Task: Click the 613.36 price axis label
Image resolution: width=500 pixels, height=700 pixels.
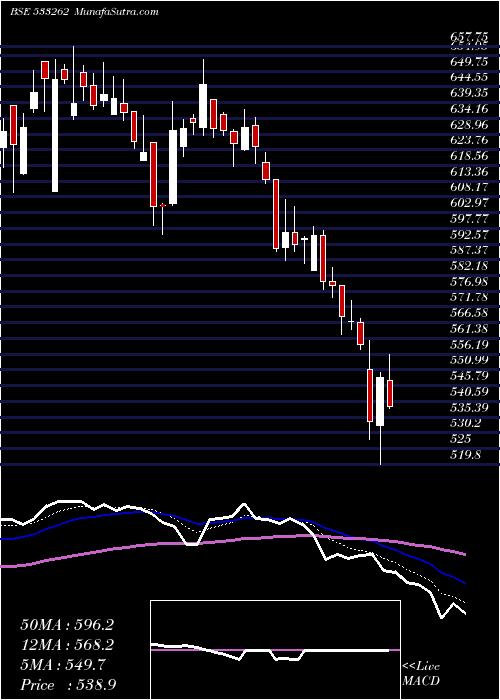Action: pos(469,171)
